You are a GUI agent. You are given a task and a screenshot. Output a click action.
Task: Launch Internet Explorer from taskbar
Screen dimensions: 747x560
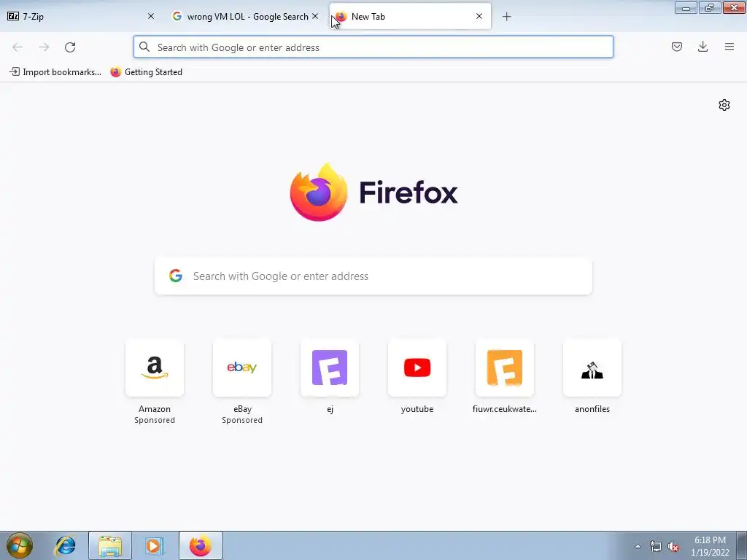pyautogui.click(x=65, y=545)
